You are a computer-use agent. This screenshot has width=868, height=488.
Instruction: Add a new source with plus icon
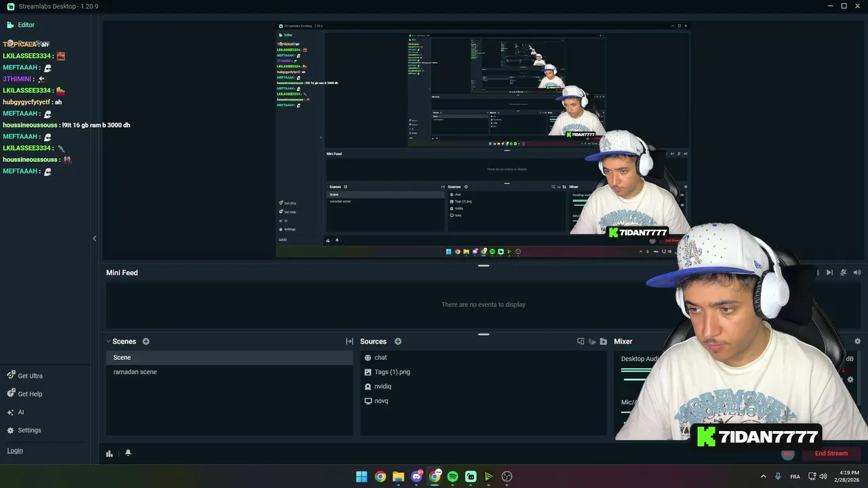pos(398,342)
